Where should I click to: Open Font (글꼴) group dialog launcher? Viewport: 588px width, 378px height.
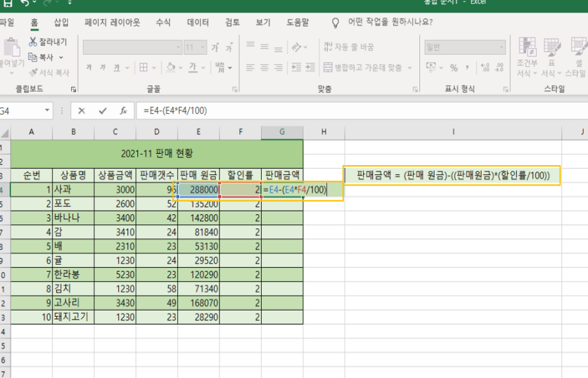point(234,89)
